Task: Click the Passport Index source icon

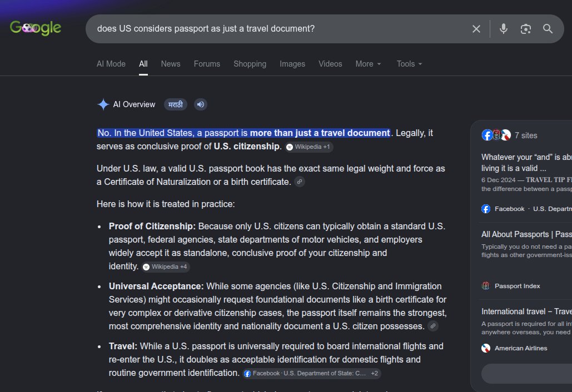Action: [x=486, y=286]
